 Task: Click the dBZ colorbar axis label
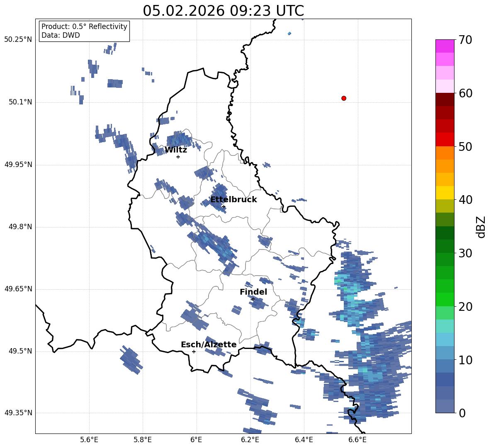point(481,227)
